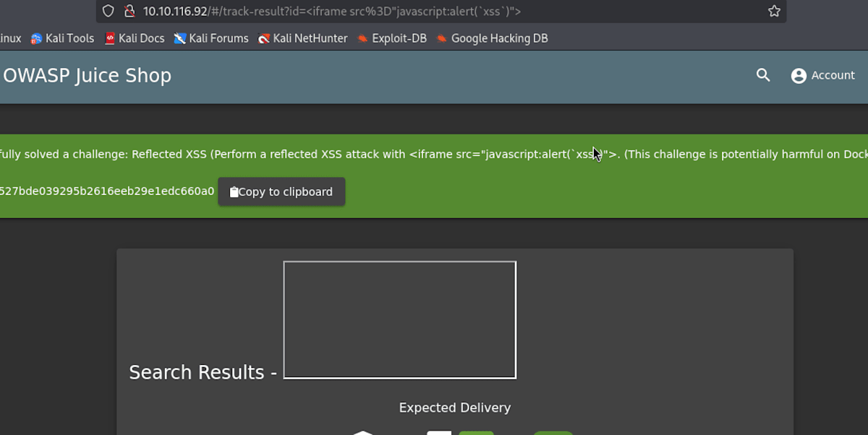The width and height of the screenshot is (868, 435).
Task: Click the Kali Docs favicon
Action: [110, 38]
